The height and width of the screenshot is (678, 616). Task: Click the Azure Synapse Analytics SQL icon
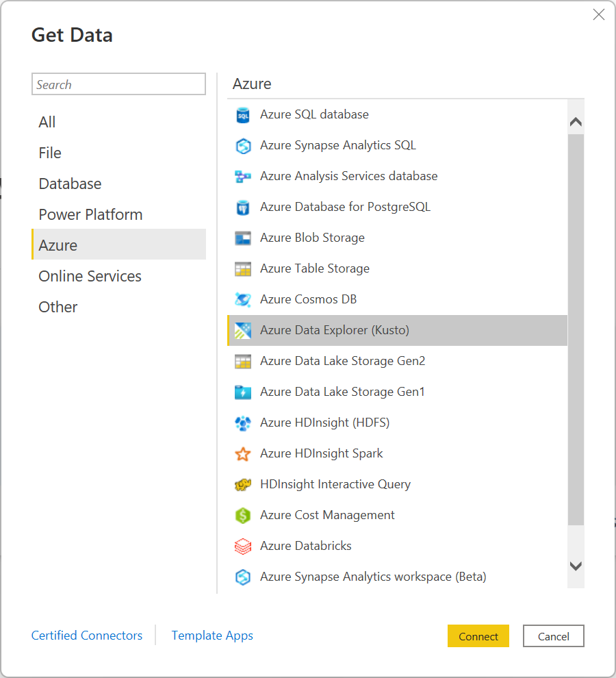tap(243, 146)
